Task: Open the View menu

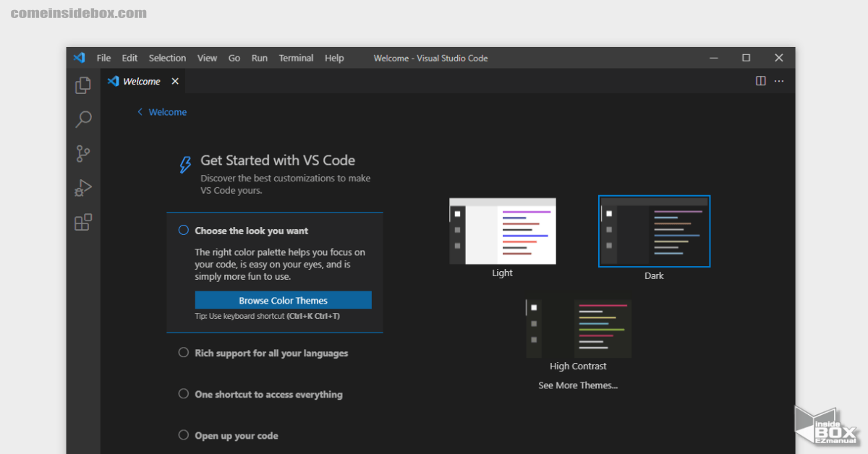Action: pos(207,58)
